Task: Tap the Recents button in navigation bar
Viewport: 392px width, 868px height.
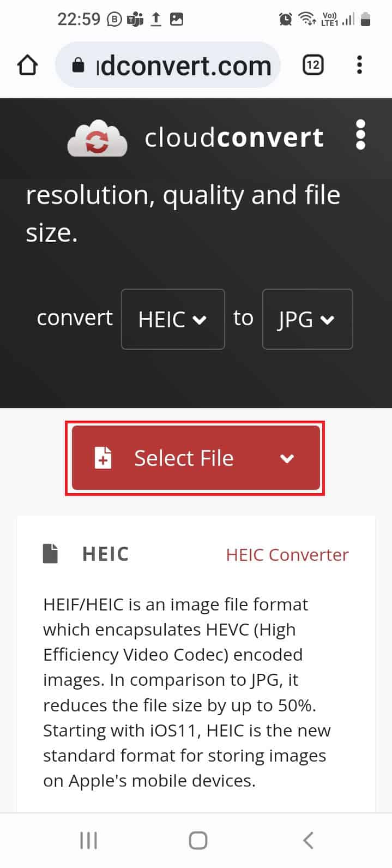Action: pyautogui.click(x=88, y=840)
